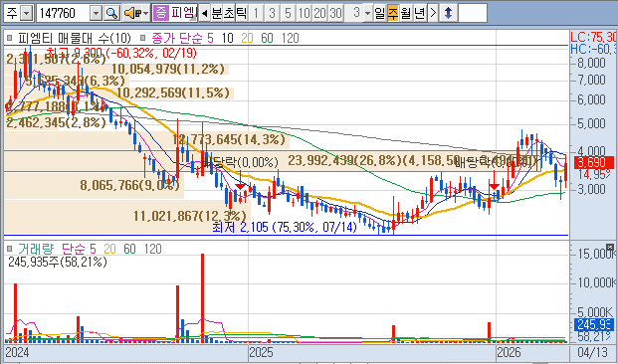This screenshot has height=364, width=618.
Task: Click the 11,021,867(12.3%) volume profile label
Action: tap(189, 216)
